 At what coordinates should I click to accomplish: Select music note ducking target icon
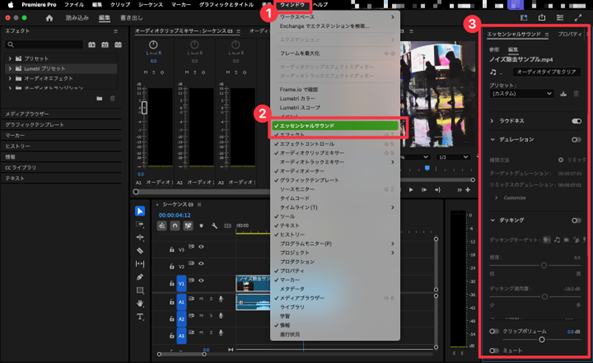pos(557,240)
